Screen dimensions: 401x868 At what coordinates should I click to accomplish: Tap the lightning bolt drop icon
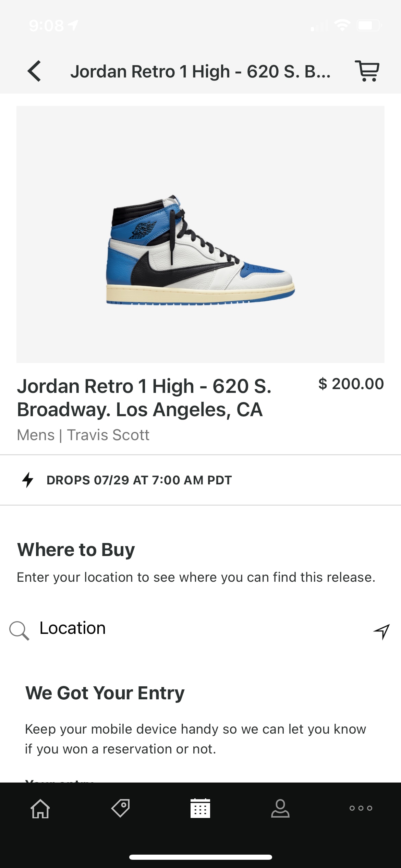pos(28,480)
